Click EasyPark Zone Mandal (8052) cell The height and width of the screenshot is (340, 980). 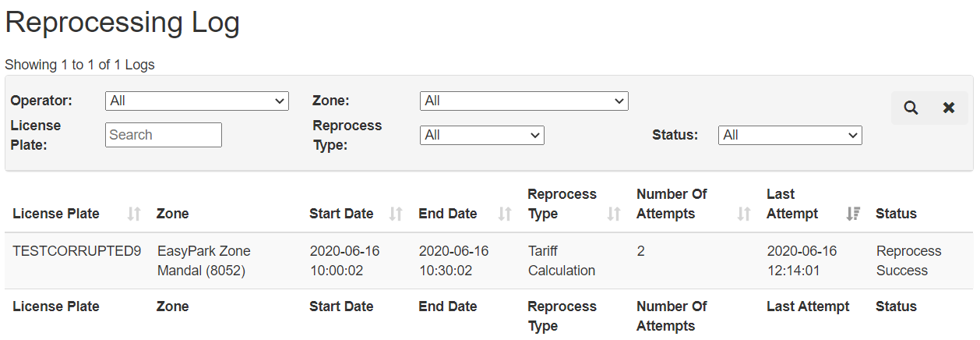tap(204, 261)
